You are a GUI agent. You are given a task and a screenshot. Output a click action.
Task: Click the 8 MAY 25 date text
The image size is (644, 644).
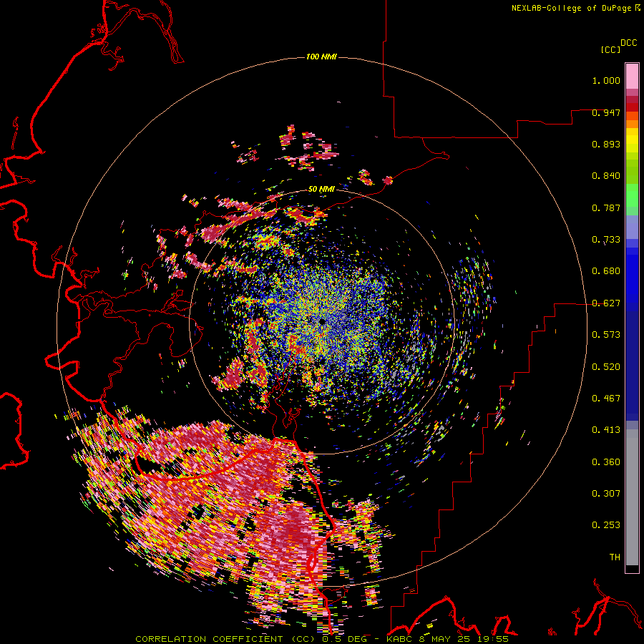445,639
